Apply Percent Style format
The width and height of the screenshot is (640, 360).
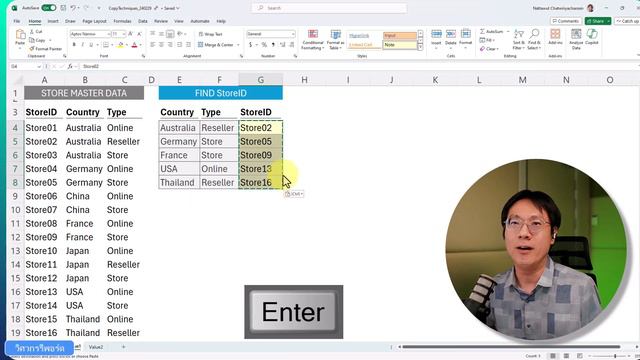pyautogui.click(x=264, y=45)
